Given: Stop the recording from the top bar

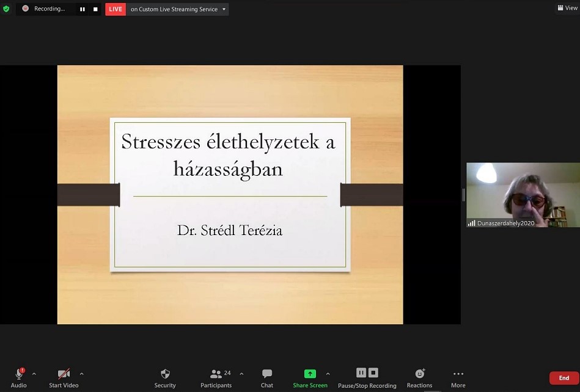Looking at the screenshot, I should tap(95, 9).
